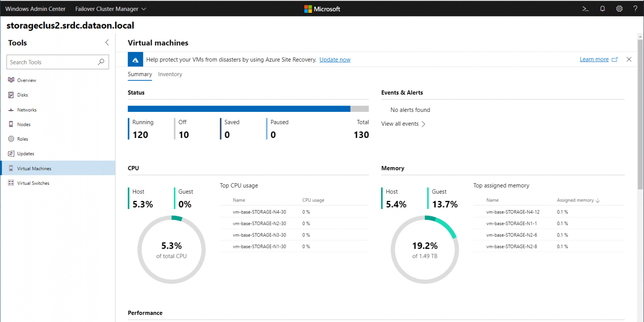Image resolution: width=644 pixels, height=322 pixels.
Task: Click the Overview tool icon
Action: click(11, 80)
